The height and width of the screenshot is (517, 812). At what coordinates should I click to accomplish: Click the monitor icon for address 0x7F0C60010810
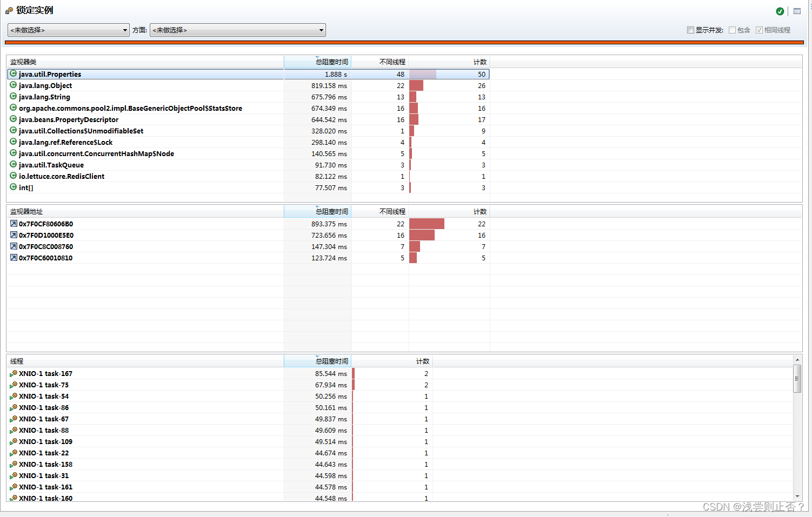tap(13, 258)
